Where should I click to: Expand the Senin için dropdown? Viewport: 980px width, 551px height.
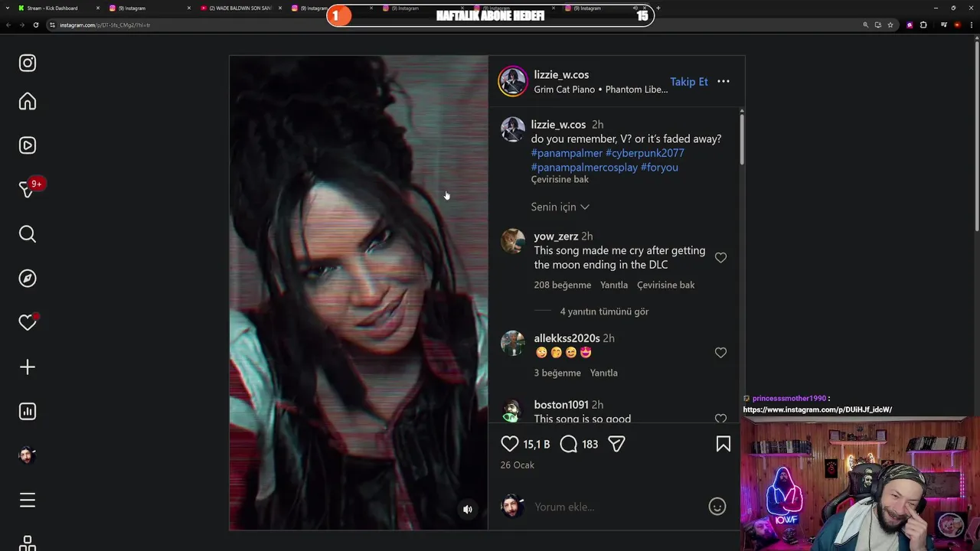[560, 207]
